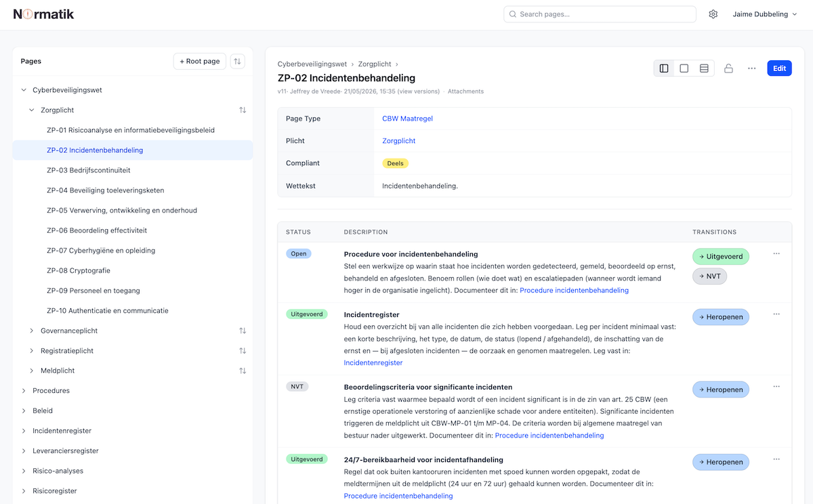Open ellipsis menu for Incidentregister row

(x=776, y=314)
